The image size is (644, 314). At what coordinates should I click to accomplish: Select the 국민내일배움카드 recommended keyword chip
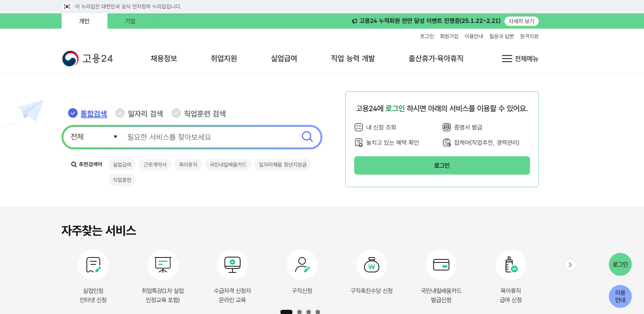click(x=228, y=165)
